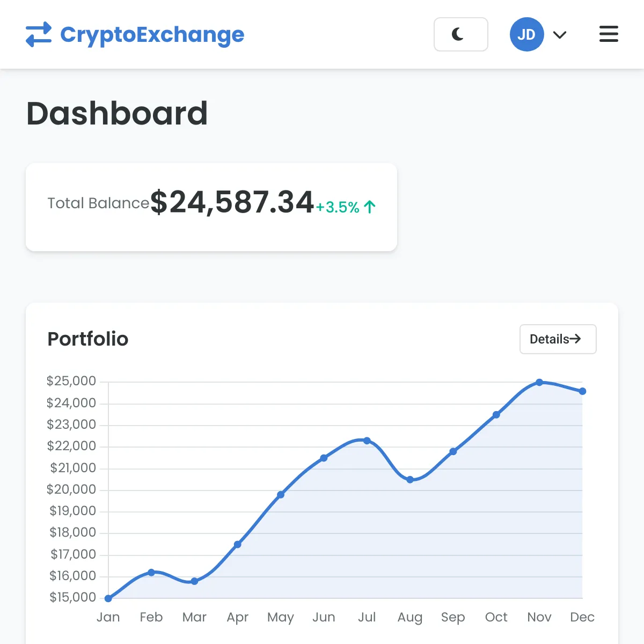Click the Oct data point on chart

496,415
